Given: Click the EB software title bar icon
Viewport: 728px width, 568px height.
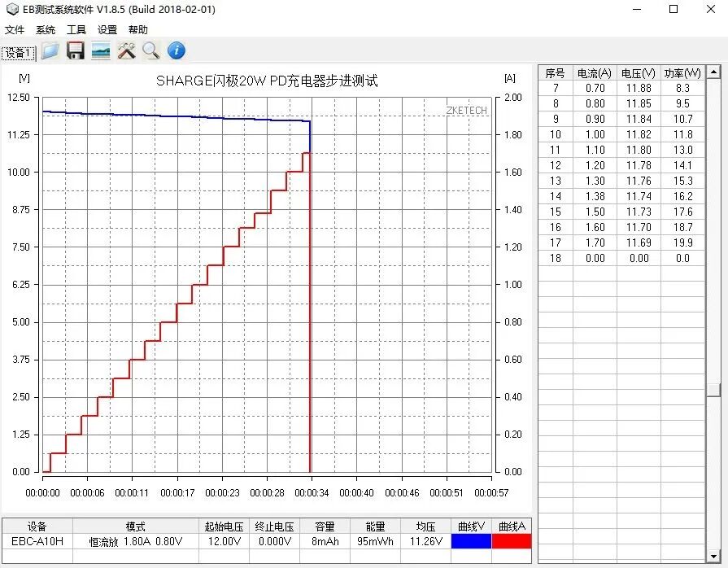Looking at the screenshot, I should point(11,9).
